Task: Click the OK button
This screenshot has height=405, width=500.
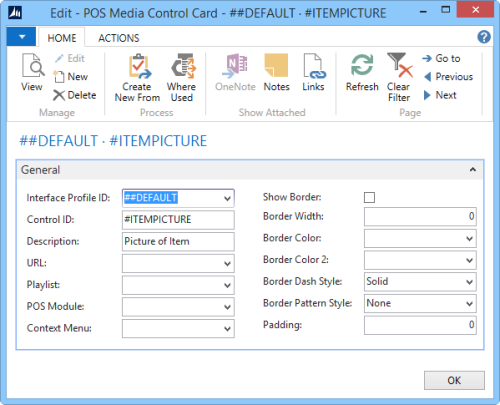Action: coord(454,380)
